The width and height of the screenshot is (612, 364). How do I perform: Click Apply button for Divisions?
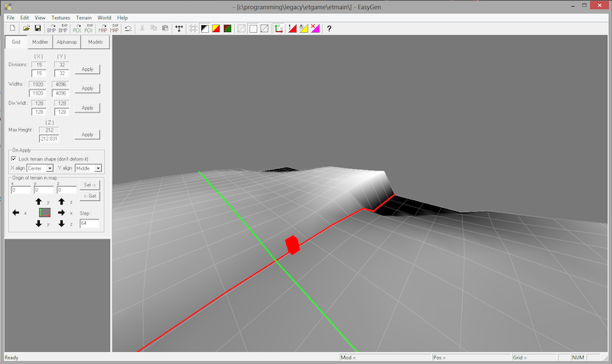(87, 70)
